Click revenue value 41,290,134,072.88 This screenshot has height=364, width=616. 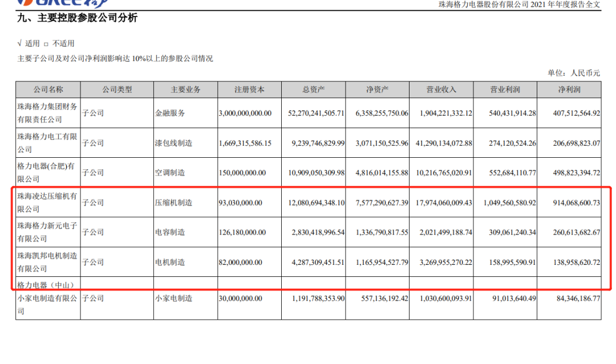[444, 143]
